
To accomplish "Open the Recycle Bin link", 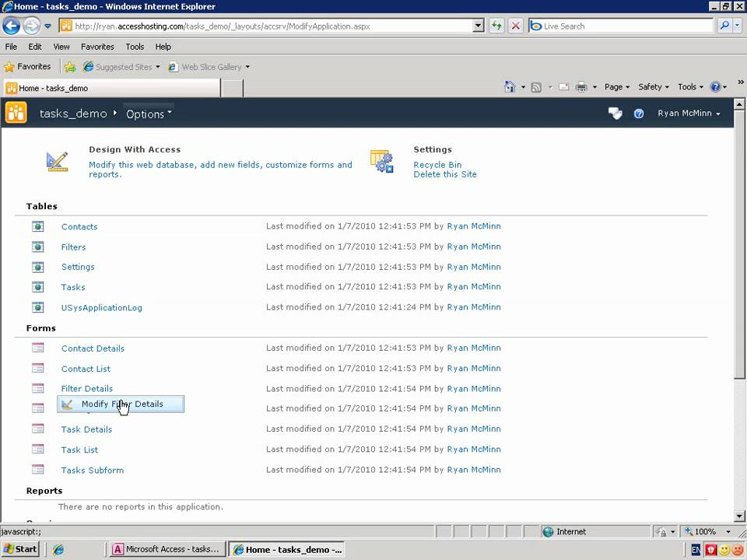I will tap(437, 165).
